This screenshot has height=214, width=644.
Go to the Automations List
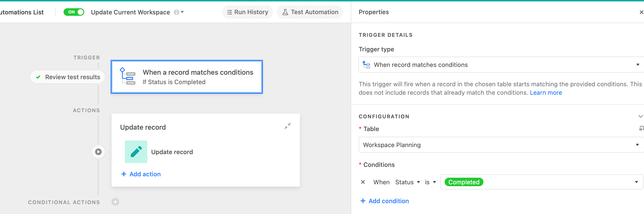pos(21,12)
